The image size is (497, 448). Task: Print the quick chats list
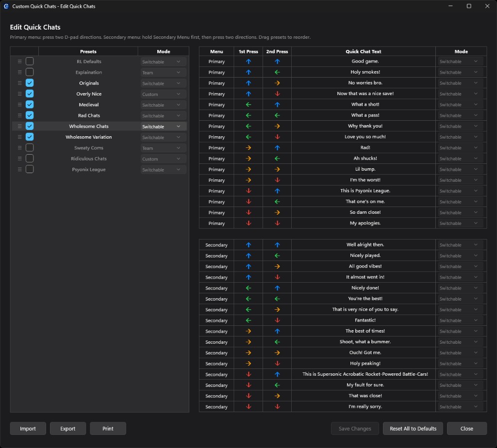coord(108,429)
